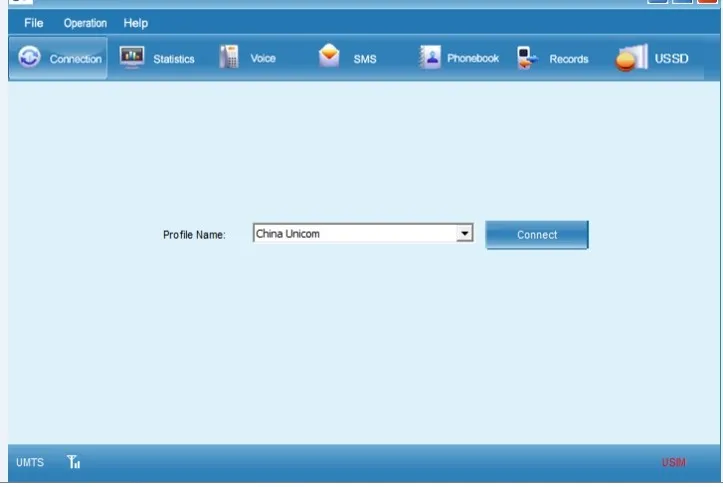Open the Operation menu
This screenshot has width=723, height=487.
(x=85, y=23)
